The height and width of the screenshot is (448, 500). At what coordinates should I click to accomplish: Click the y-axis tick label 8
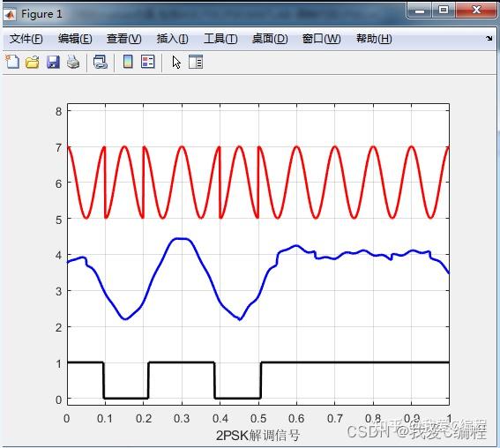click(58, 112)
